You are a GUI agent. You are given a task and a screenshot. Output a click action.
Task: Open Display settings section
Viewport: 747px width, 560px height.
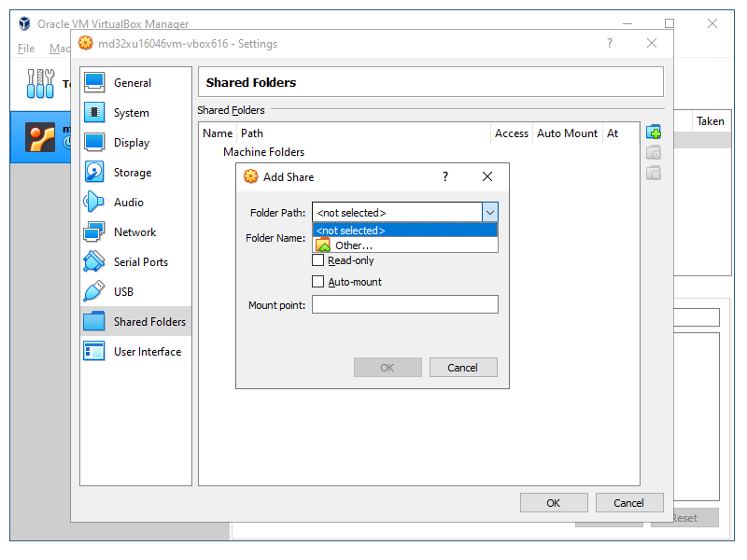[131, 143]
